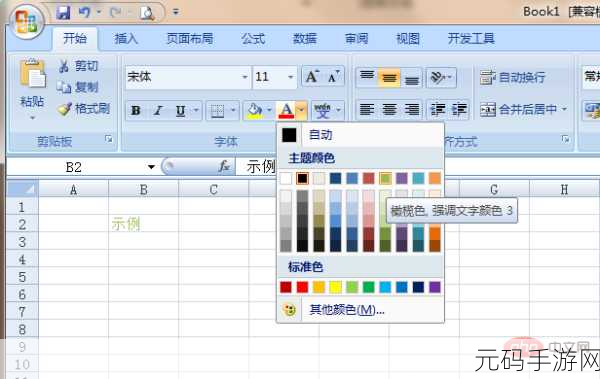The height and width of the screenshot is (379, 600).
Task: Enable 自动换行 wrap text
Action: click(512, 77)
